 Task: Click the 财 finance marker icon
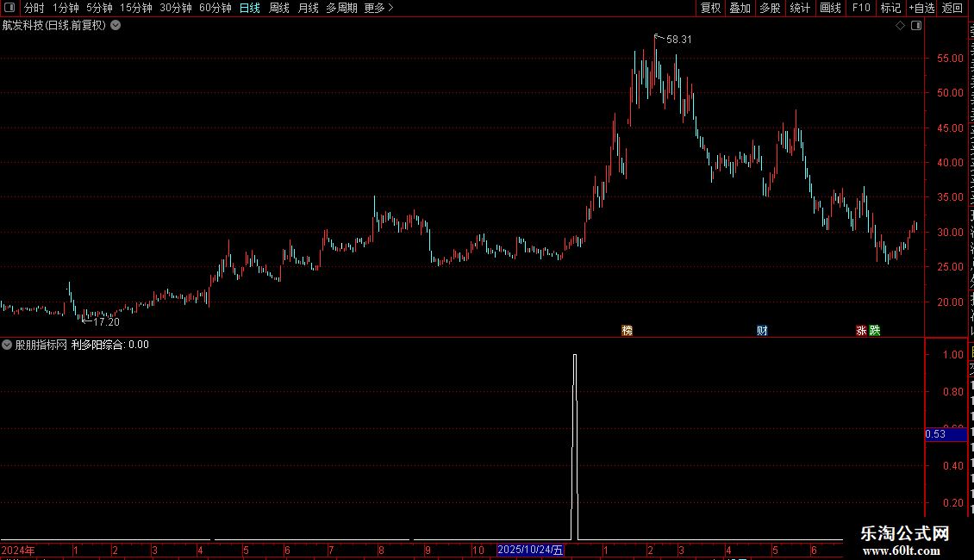tap(762, 330)
